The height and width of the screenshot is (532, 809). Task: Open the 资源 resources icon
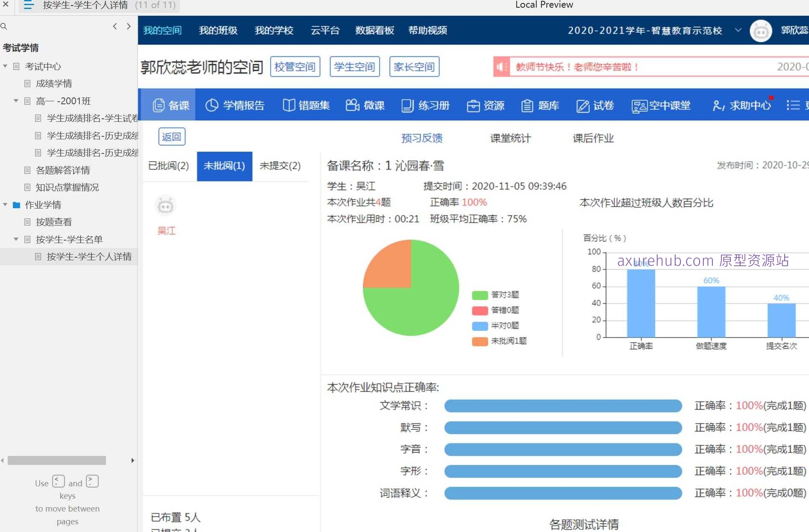coord(487,105)
